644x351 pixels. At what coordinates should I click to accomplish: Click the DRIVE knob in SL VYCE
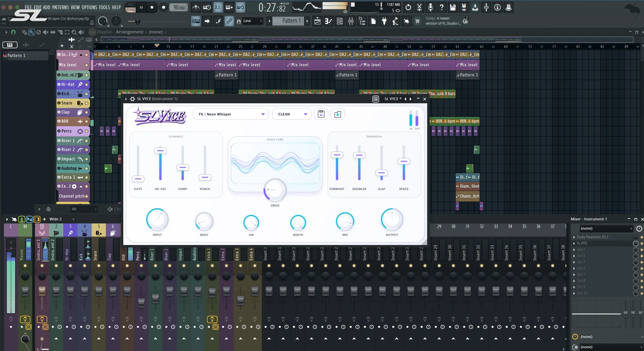pos(275,190)
